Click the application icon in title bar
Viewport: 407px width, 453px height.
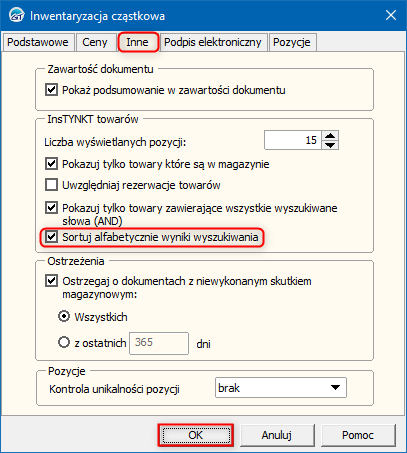(16, 16)
